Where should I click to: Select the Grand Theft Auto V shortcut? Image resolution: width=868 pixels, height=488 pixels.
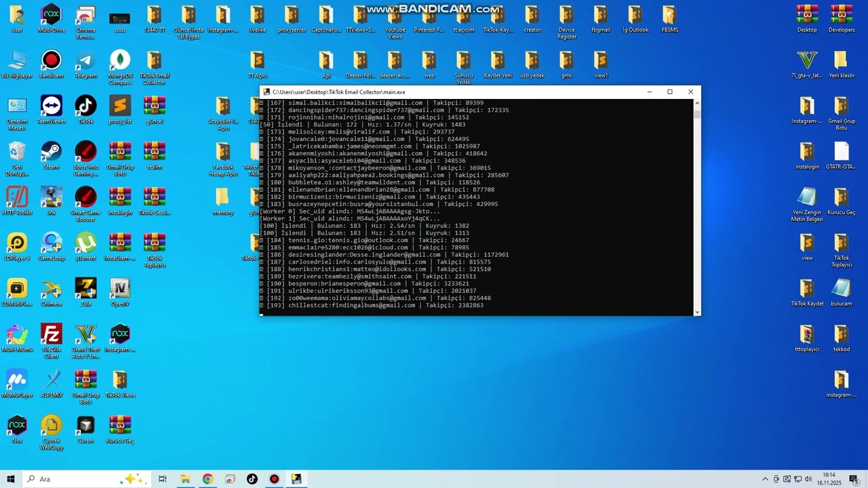tap(85, 341)
